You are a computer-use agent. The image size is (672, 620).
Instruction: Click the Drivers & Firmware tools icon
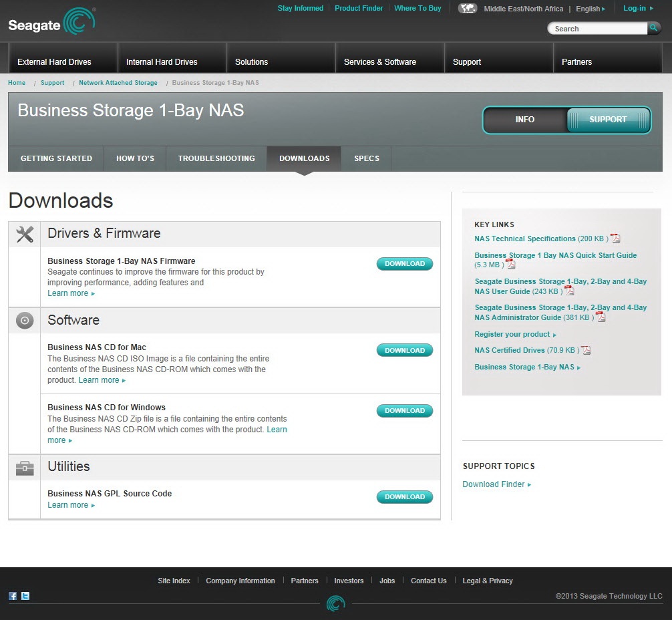25,234
